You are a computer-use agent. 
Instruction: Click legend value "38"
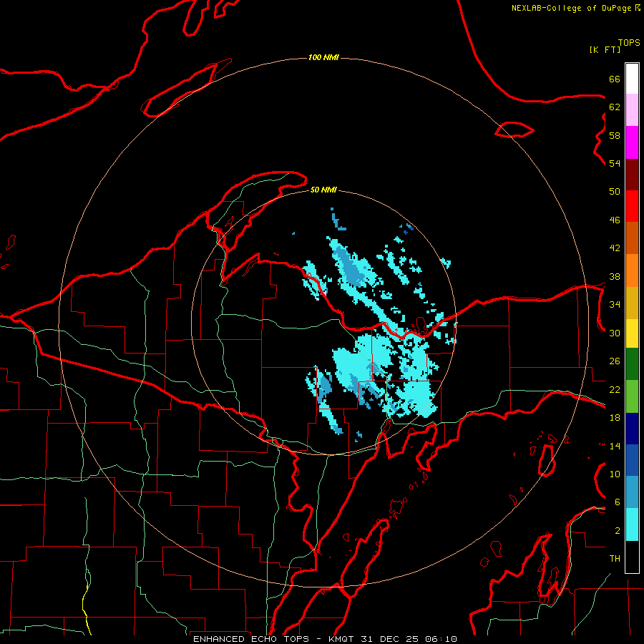click(x=615, y=276)
